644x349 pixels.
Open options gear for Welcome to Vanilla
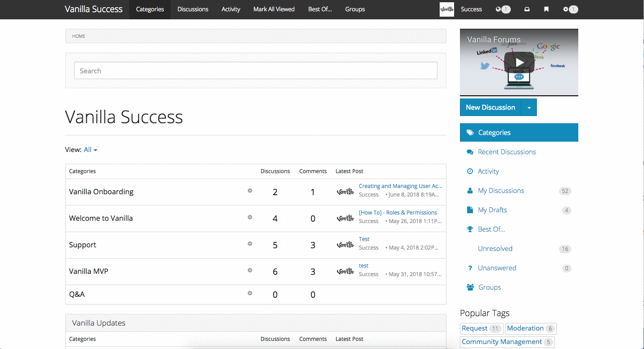pyautogui.click(x=250, y=217)
